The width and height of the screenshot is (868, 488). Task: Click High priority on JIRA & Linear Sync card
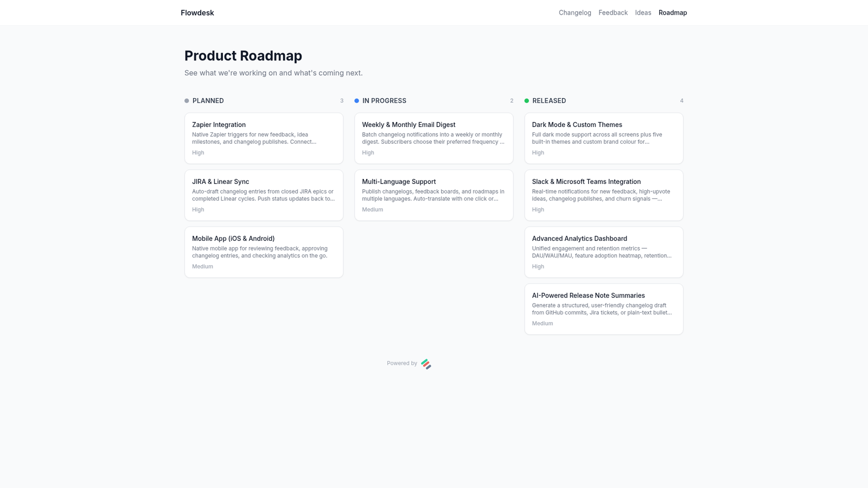point(198,209)
